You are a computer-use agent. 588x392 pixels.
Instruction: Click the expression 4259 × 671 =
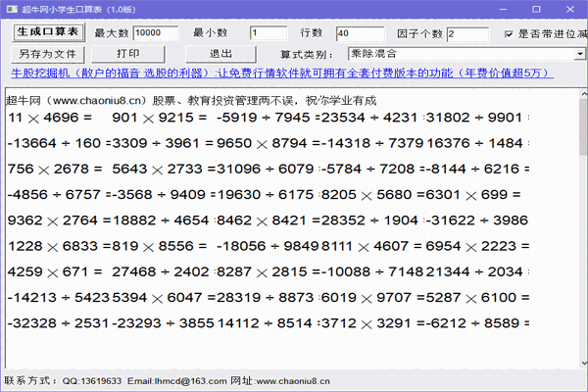tap(55, 272)
